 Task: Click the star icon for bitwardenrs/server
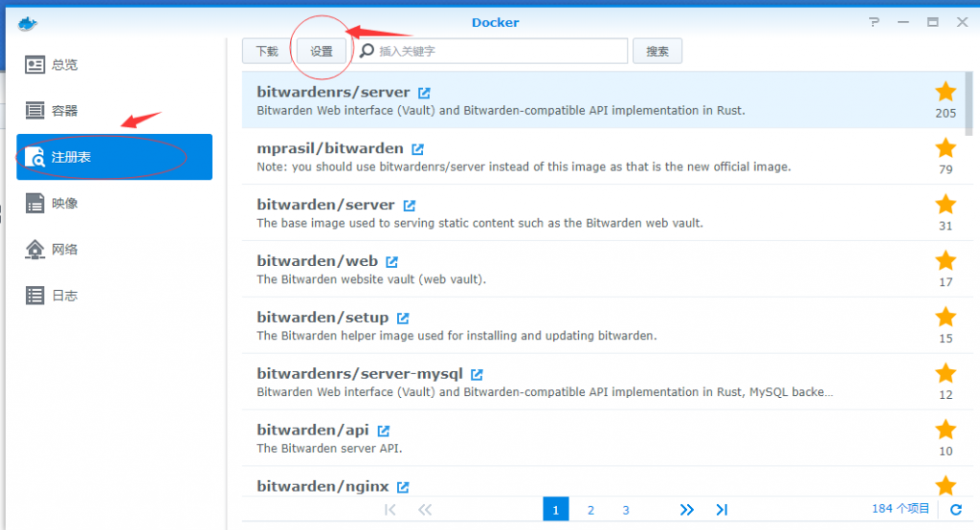[946, 92]
